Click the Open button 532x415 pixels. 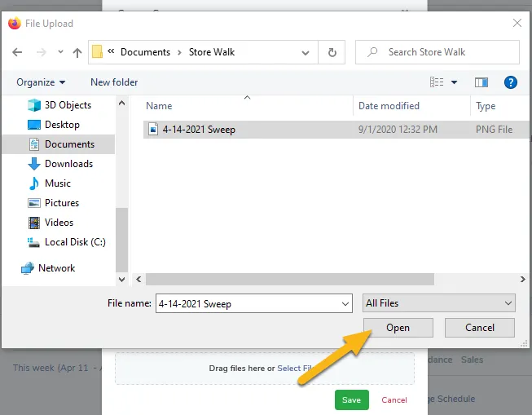398,328
